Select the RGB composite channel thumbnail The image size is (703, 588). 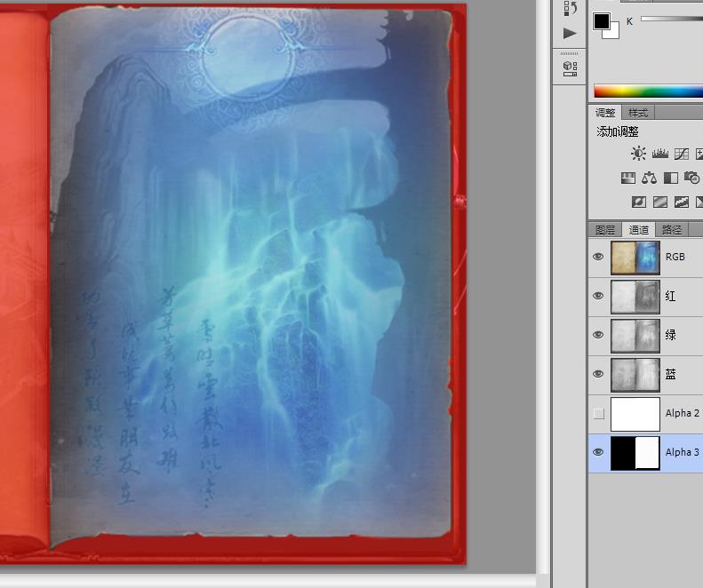635,258
